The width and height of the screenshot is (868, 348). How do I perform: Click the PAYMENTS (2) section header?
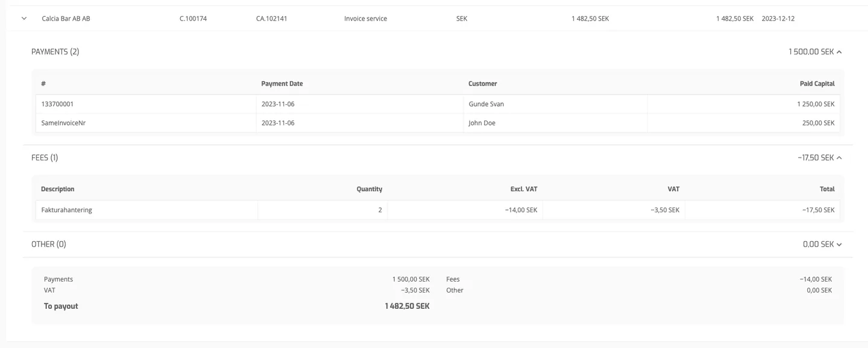coord(55,52)
